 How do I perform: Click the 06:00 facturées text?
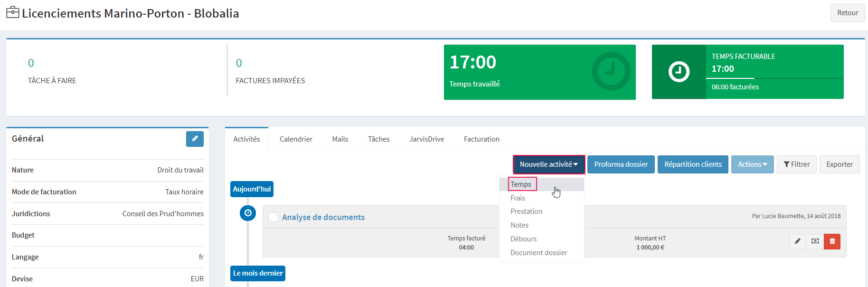click(735, 87)
